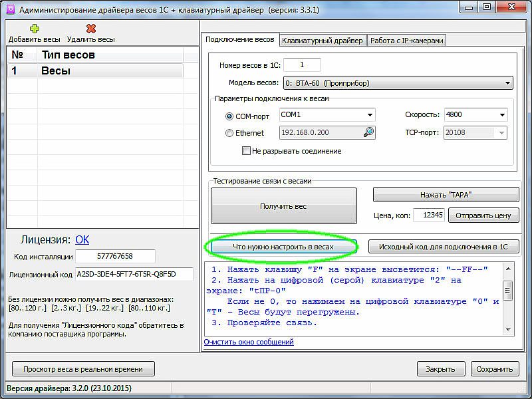
Task: Click the Добавить весы label
Action: coord(35,39)
